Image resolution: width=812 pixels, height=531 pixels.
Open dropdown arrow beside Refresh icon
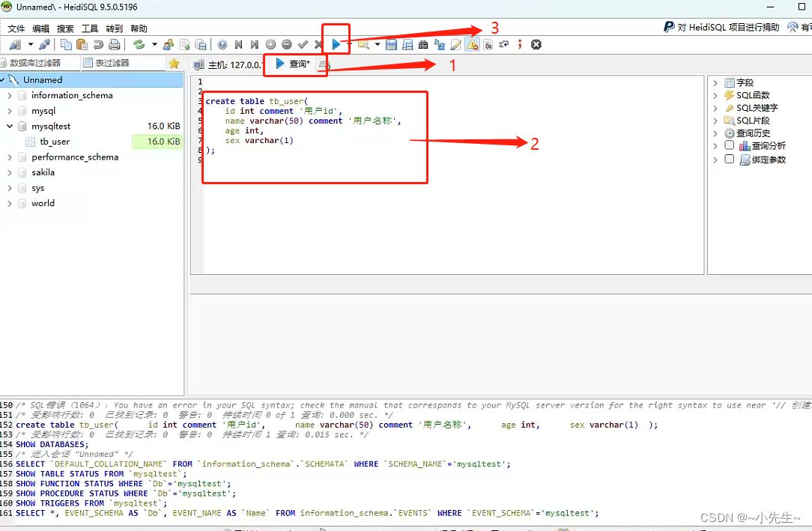click(x=154, y=45)
